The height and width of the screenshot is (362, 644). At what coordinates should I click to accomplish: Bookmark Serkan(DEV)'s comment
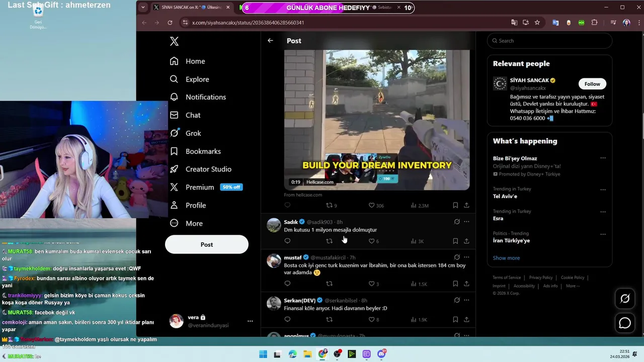[455, 319]
